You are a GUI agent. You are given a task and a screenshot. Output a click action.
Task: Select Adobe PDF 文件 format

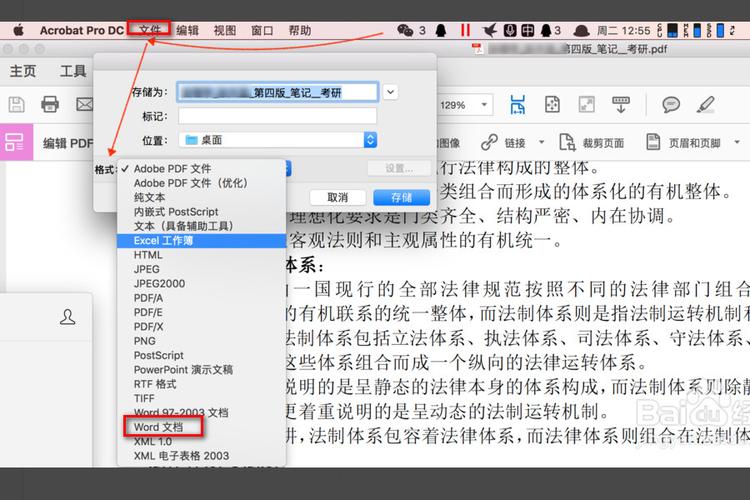pos(201,168)
